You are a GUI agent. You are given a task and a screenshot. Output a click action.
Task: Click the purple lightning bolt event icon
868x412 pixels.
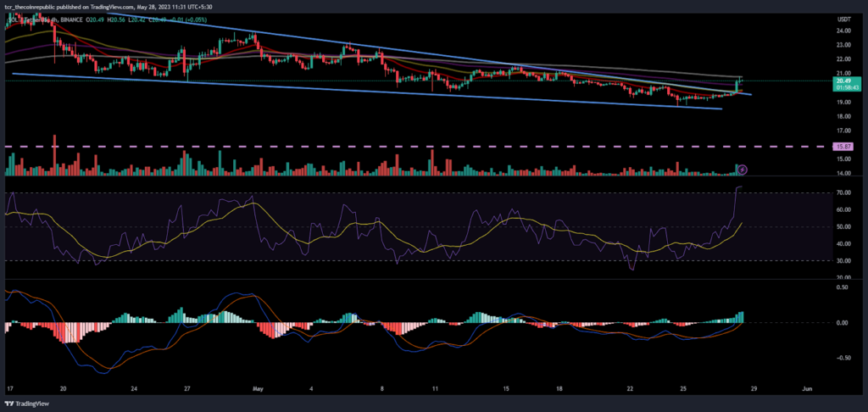point(743,169)
